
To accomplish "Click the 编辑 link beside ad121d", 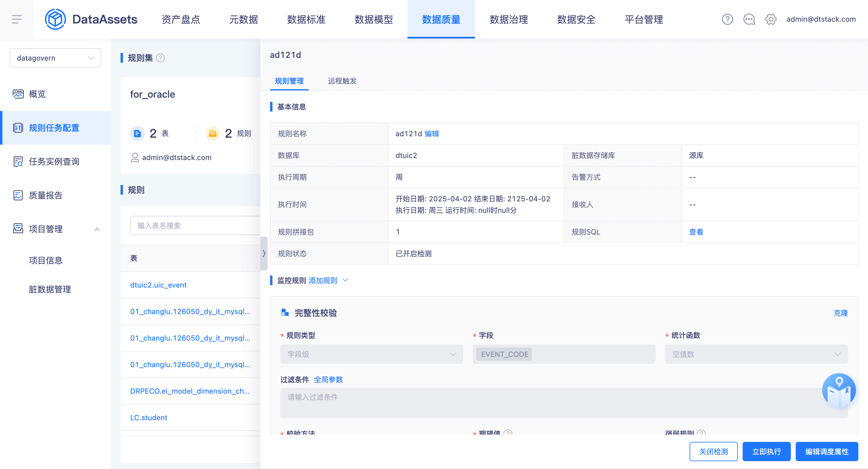I will click(432, 134).
